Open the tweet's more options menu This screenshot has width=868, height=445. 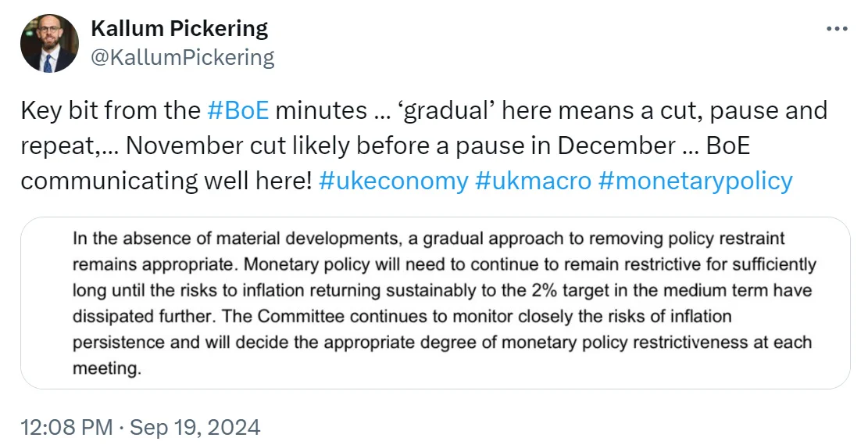coord(837,29)
